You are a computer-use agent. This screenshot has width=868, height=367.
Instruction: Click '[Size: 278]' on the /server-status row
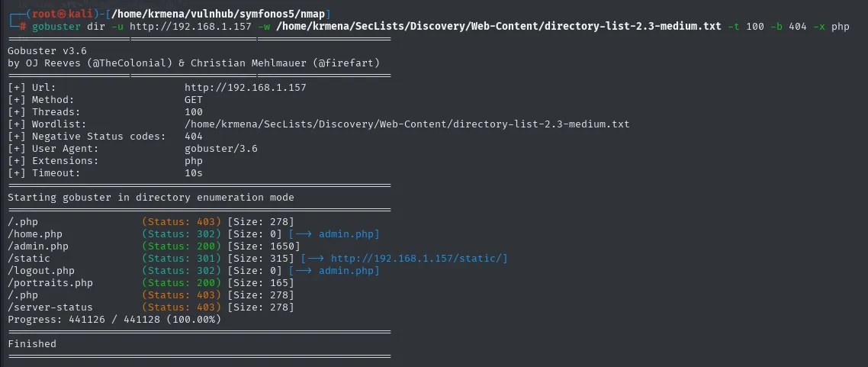pyautogui.click(x=261, y=307)
